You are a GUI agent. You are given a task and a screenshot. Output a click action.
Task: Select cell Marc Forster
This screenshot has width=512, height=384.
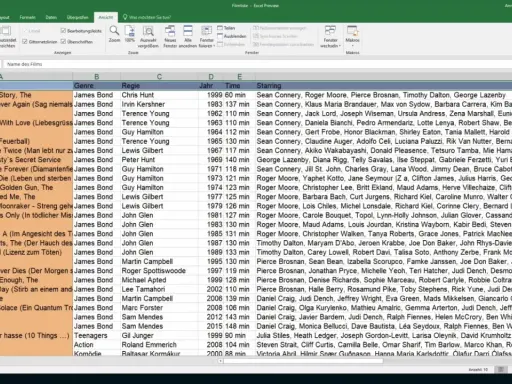pos(159,308)
